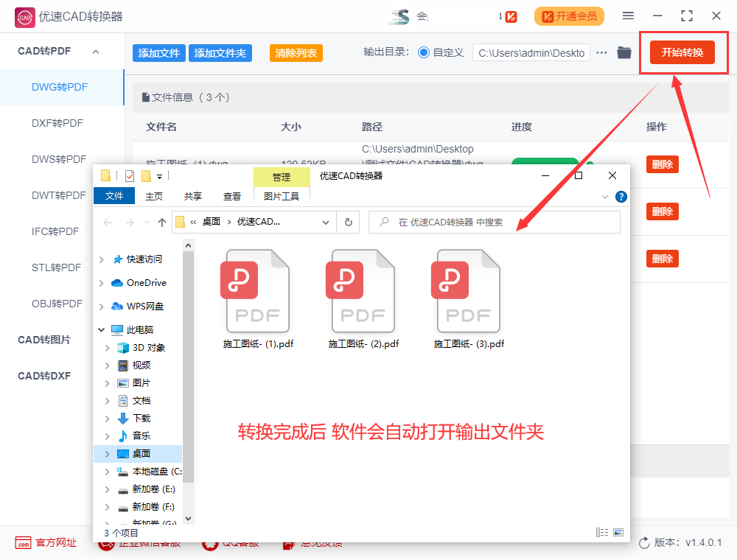Click the search magnifier icon in Explorer
This screenshot has height=560, width=737.
[384, 222]
